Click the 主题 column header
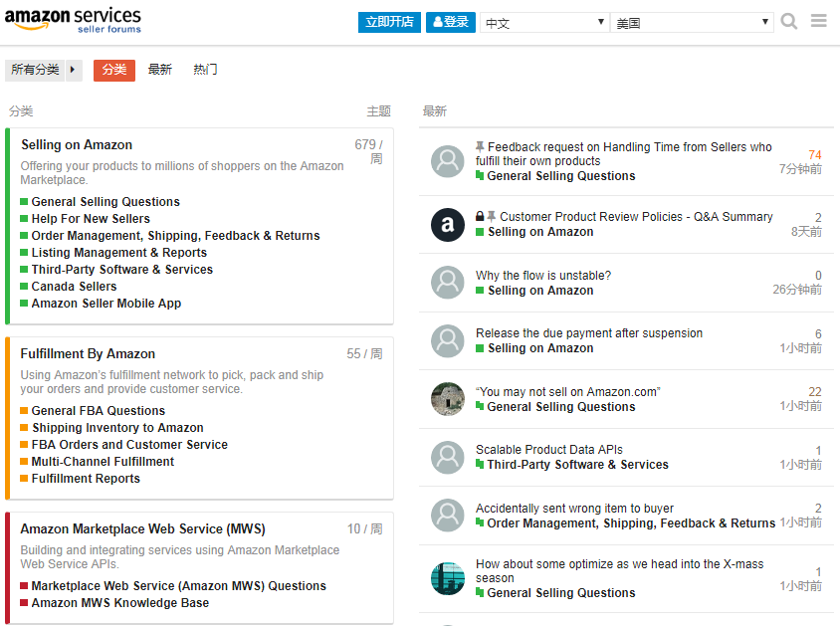Viewport: 840px width, 626px height. (378, 111)
